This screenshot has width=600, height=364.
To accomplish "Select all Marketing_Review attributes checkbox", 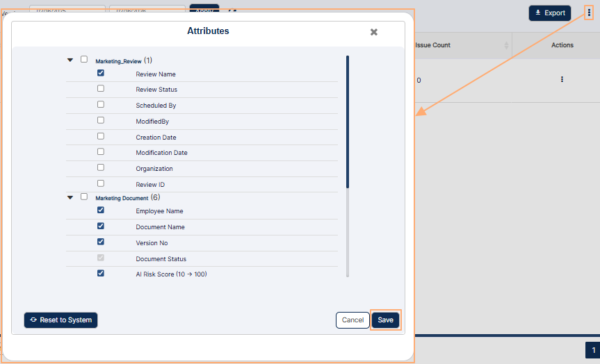I will 84,59.
